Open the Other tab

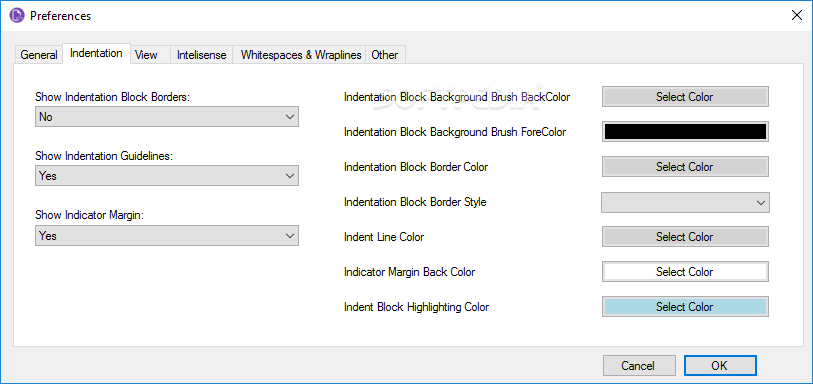[385, 55]
